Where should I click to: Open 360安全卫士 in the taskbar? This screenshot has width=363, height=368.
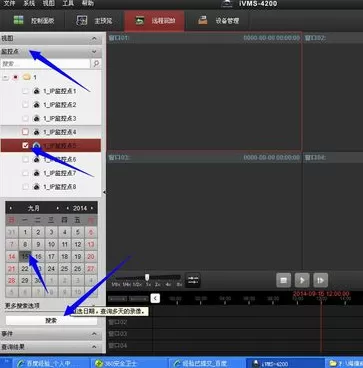pos(128,363)
